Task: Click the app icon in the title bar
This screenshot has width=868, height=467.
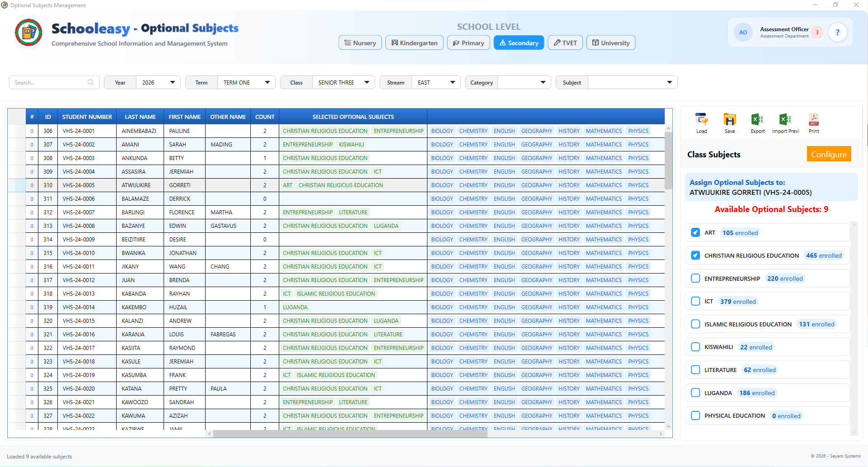Action: click(x=5, y=5)
